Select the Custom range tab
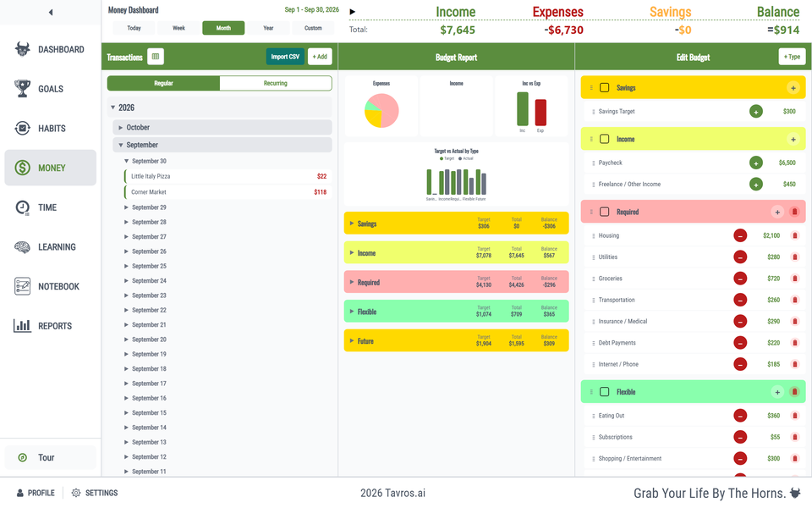Viewport: 812px width, 508px height. tap(313, 28)
